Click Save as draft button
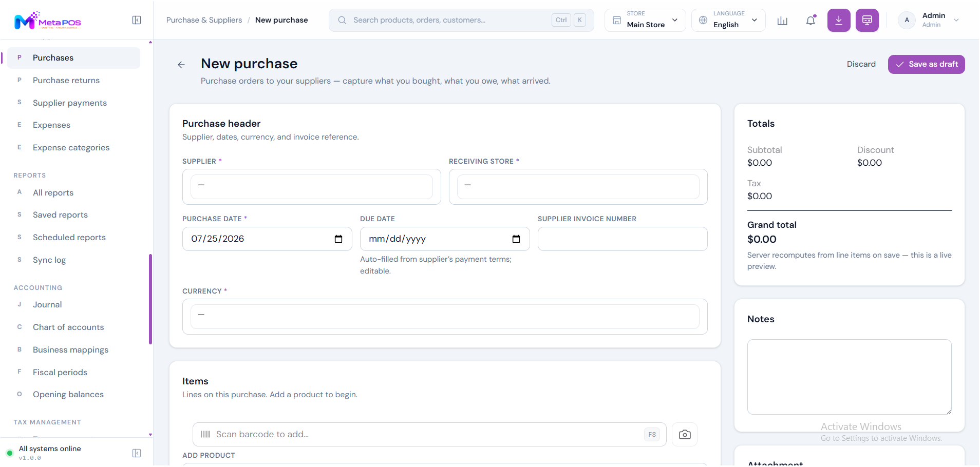Viewport: 980px width, 467px height. coord(926,64)
